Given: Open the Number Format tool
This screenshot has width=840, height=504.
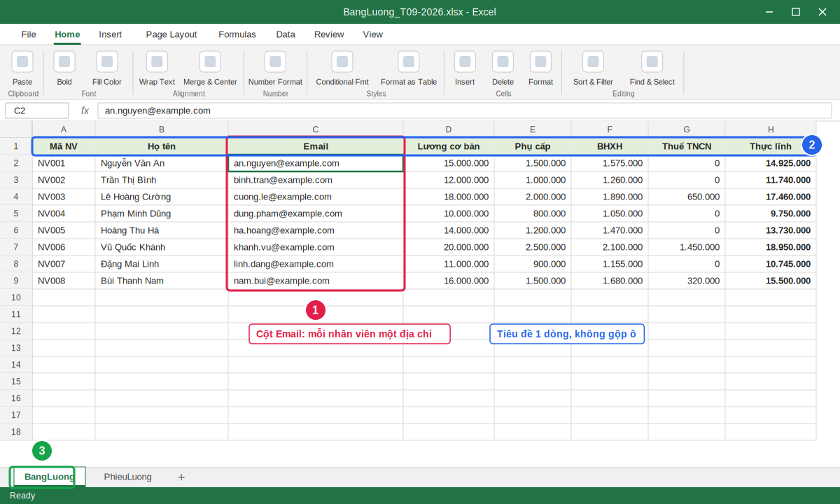Looking at the screenshot, I should 275,62.
